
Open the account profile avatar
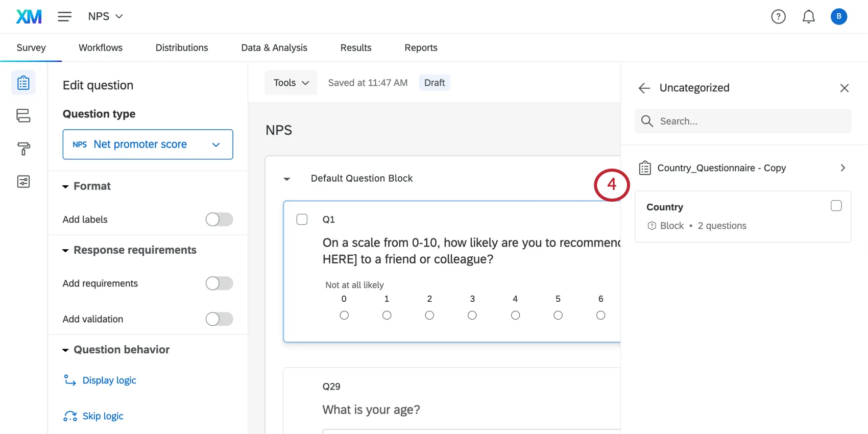[x=838, y=17]
